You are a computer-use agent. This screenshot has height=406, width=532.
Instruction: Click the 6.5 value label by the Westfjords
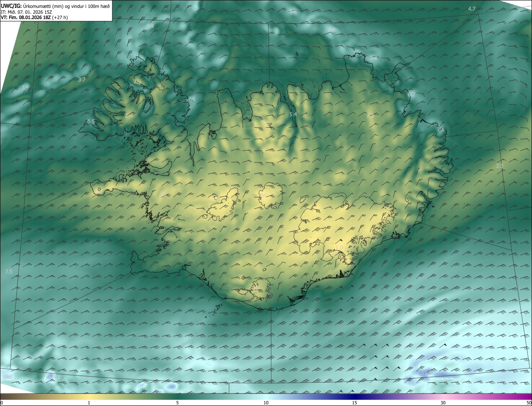click(x=91, y=122)
